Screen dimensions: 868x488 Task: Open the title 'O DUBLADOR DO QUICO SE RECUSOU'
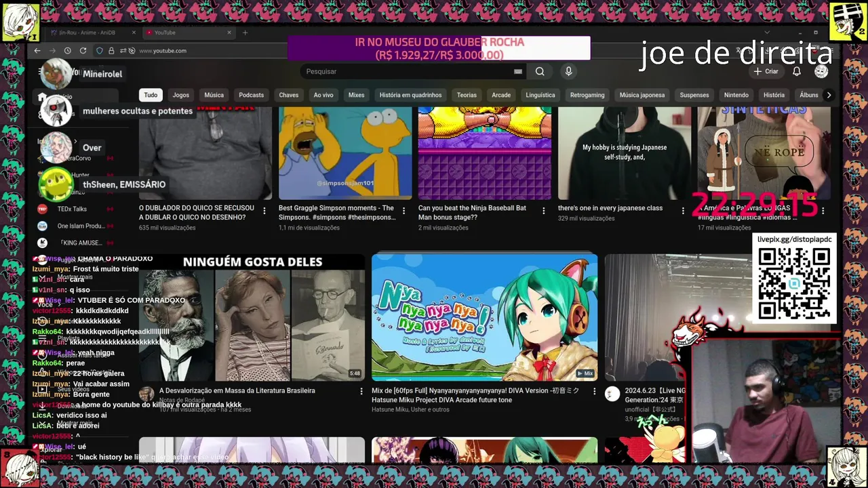197,213
